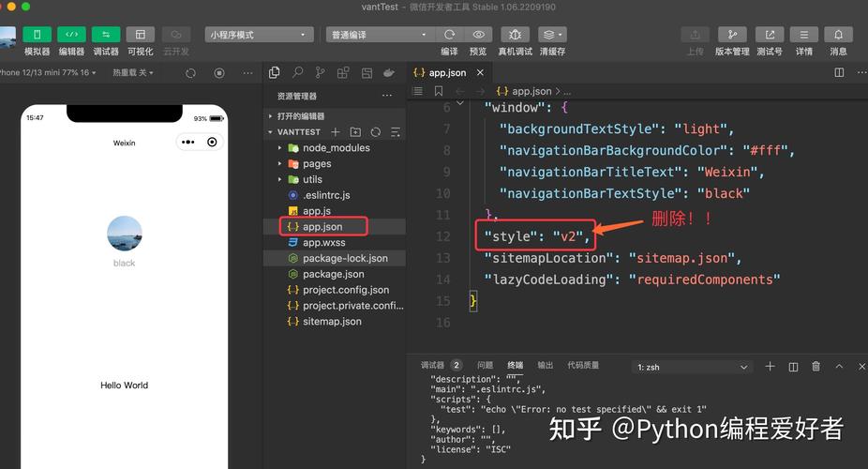Switch to the code quality tab

583,365
